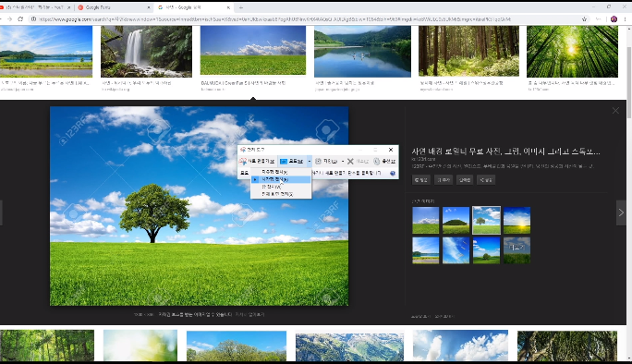This screenshot has width=632, height=364.
Task: Open the waterfall image in top results
Action: pos(146,52)
